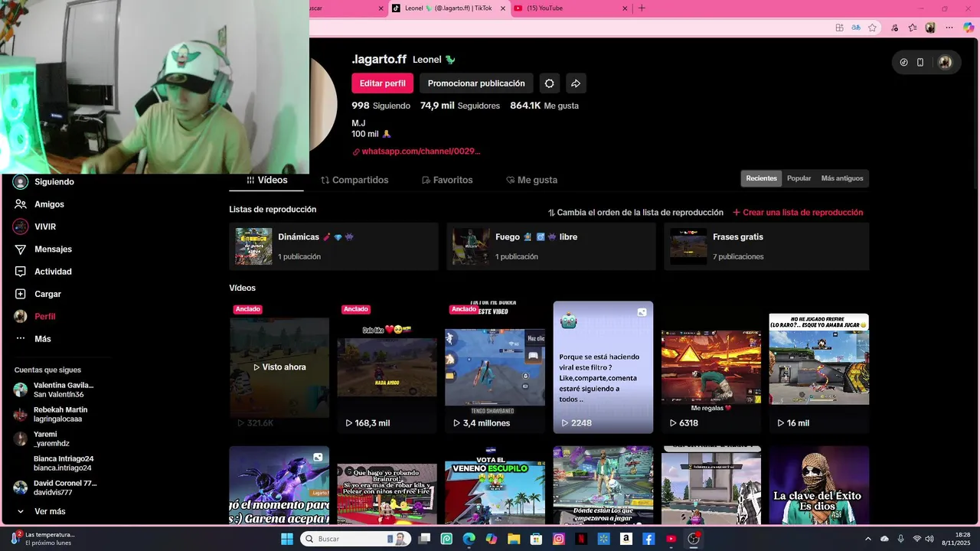Click Cambia el orden de la lista
Screen dimensions: 980x551
tap(635, 213)
